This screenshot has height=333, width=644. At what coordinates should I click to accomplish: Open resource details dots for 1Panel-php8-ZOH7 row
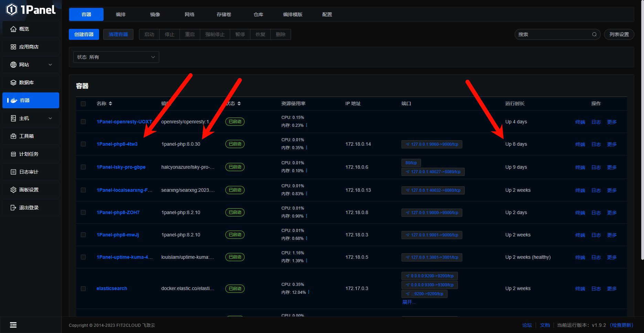[x=307, y=216]
